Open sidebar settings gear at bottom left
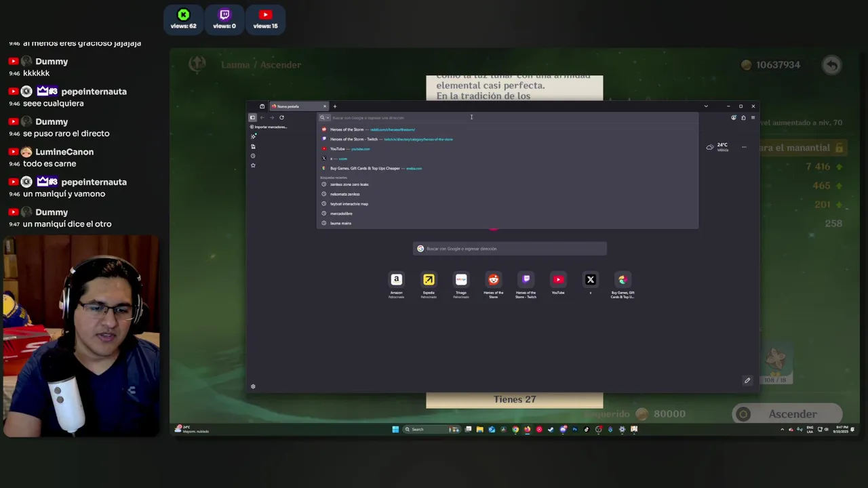 [x=253, y=386]
